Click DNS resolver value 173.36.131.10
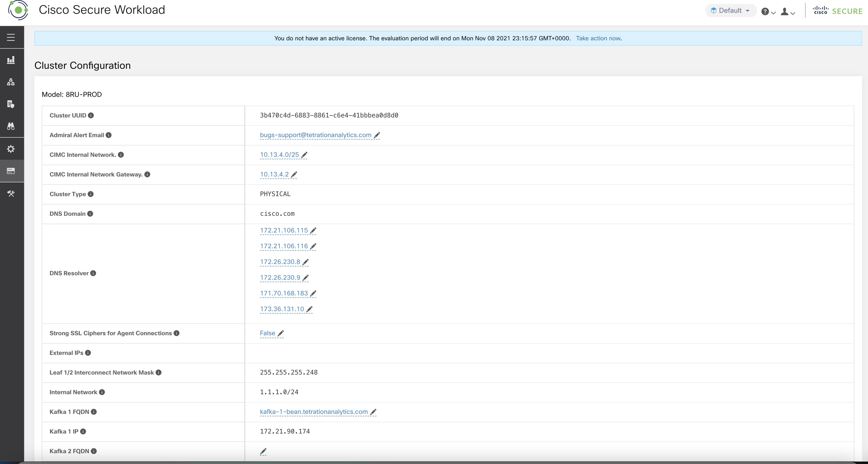This screenshot has width=868, height=464. 282,309
